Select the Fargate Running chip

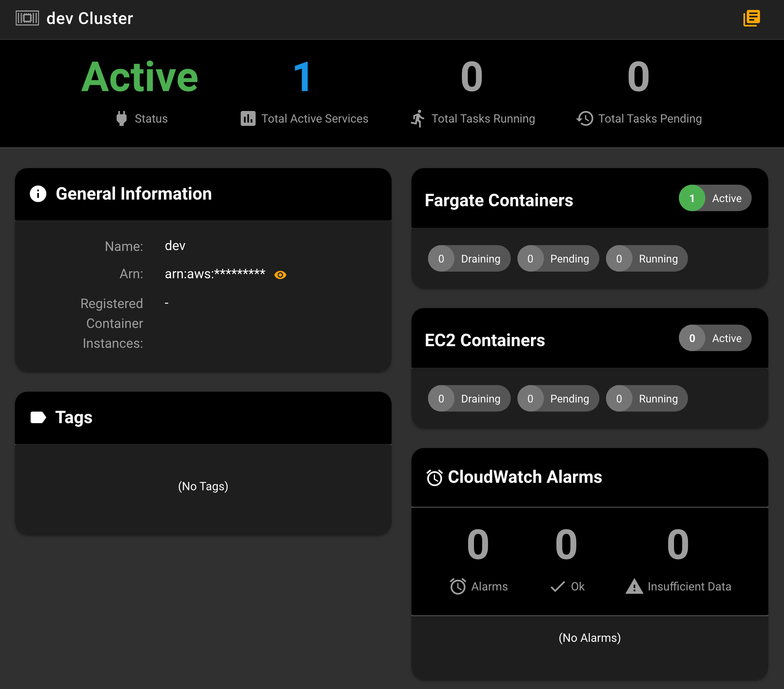coord(647,259)
